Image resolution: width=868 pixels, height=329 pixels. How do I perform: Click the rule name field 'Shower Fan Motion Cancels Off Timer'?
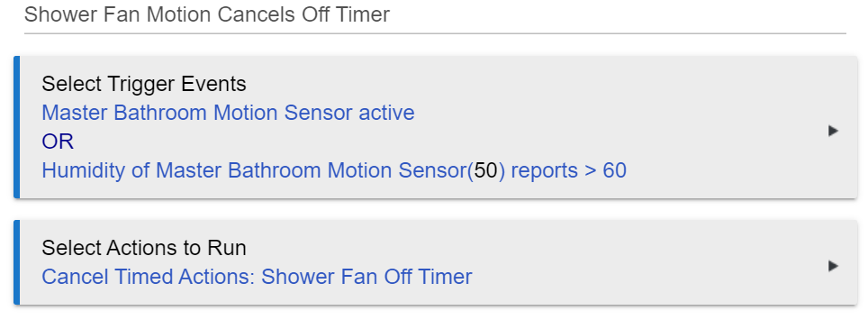[x=435, y=15]
